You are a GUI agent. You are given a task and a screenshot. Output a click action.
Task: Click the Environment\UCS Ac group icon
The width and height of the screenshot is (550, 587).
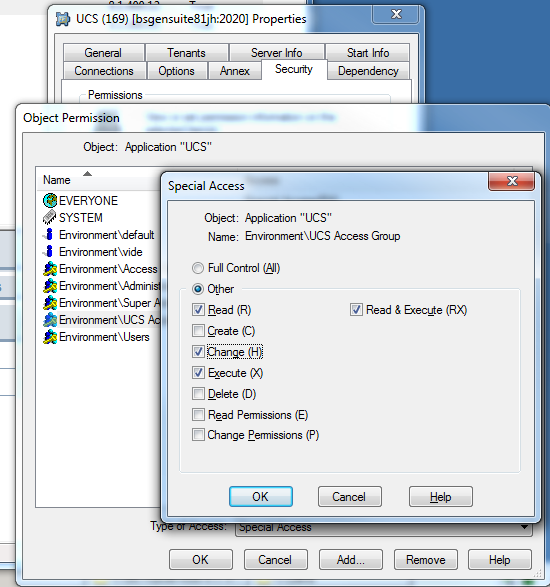50,320
